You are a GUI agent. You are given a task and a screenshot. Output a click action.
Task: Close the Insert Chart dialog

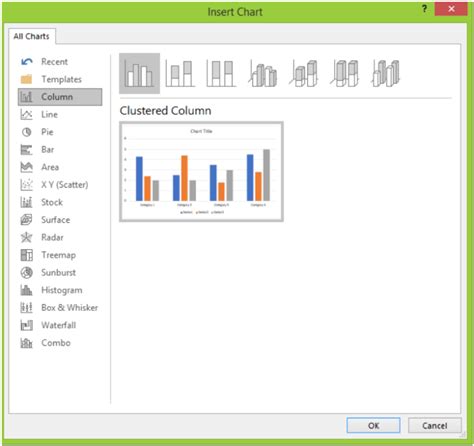pos(451,9)
